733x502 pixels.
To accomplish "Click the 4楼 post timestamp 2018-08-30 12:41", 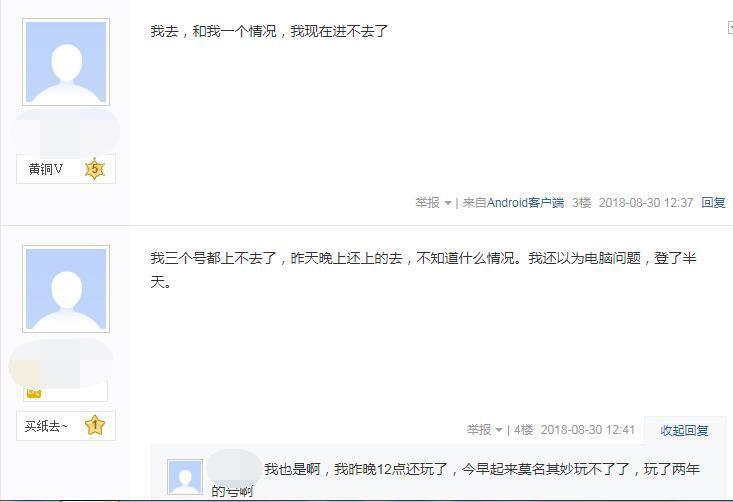I will tap(588, 430).
